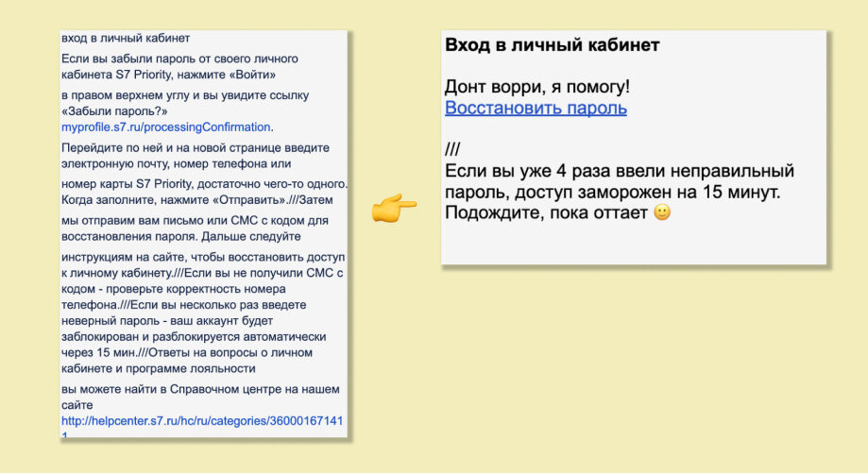Click the 'Перейдите по ней' paragraph

click(196, 156)
